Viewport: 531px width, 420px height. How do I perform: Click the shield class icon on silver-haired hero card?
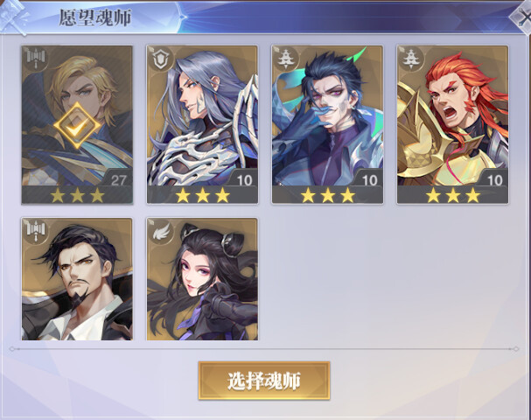click(x=161, y=59)
